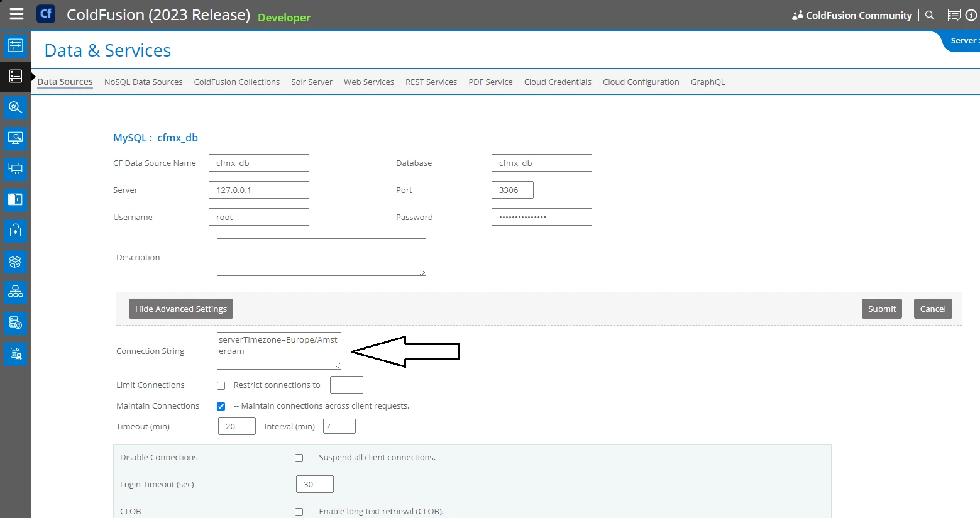Image resolution: width=980 pixels, height=518 pixels.
Task: Click the info circle icon
Action: [x=971, y=15]
